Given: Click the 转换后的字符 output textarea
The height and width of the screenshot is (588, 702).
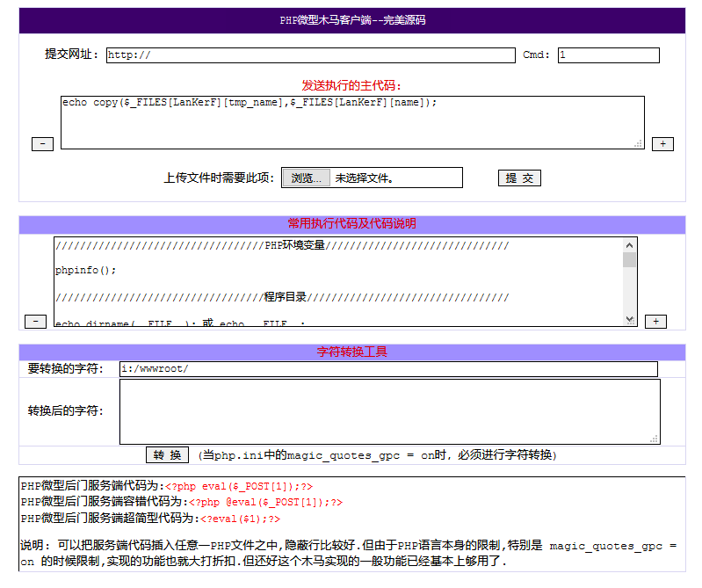Looking at the screenshot, I should 390,411.
